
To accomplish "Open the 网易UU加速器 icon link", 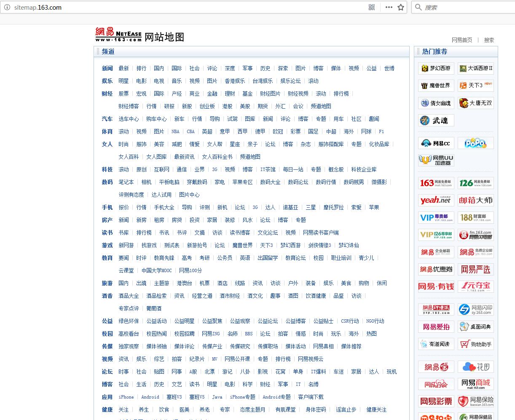I will click(436, 161).
